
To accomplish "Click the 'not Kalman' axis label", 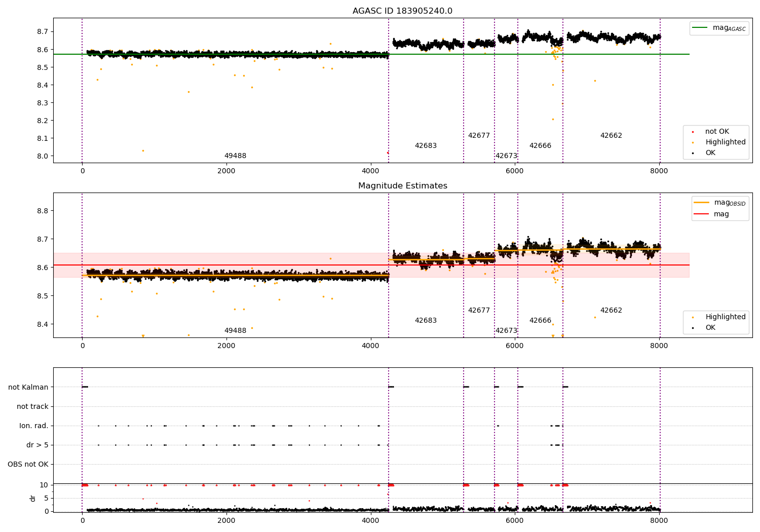I will (28, 388).
